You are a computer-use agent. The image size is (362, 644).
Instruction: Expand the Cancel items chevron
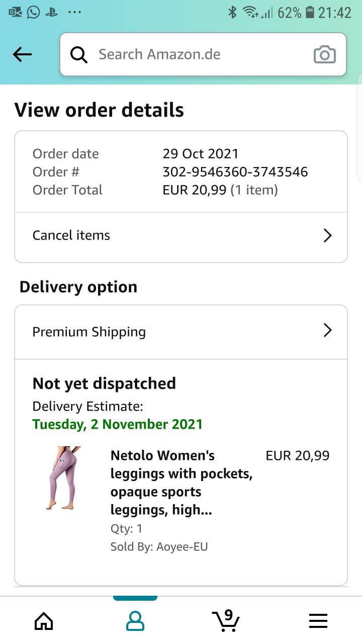click(327, 235)
